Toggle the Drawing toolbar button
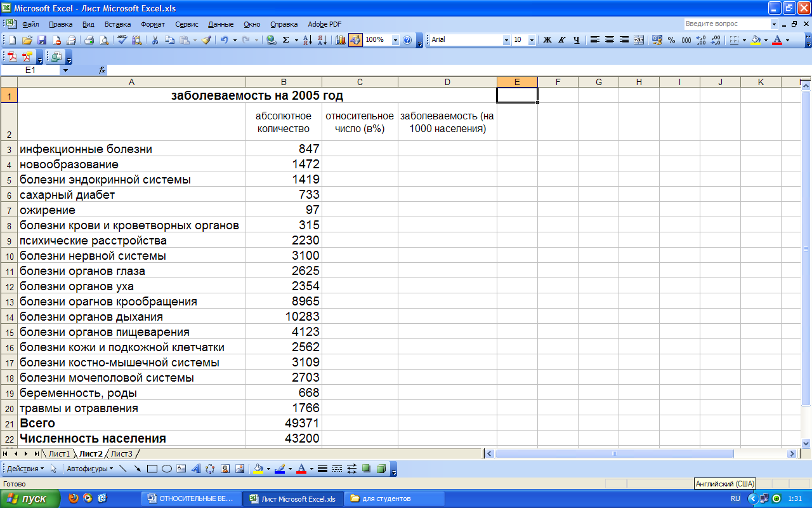The image size is (812, 508). pos(355,40)
